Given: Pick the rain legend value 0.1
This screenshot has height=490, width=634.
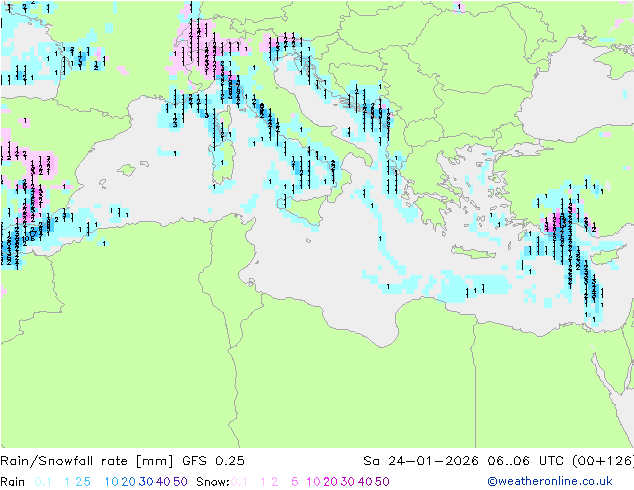Looking at the screenshot, I should pyautogui.click(x=43, y=482).
